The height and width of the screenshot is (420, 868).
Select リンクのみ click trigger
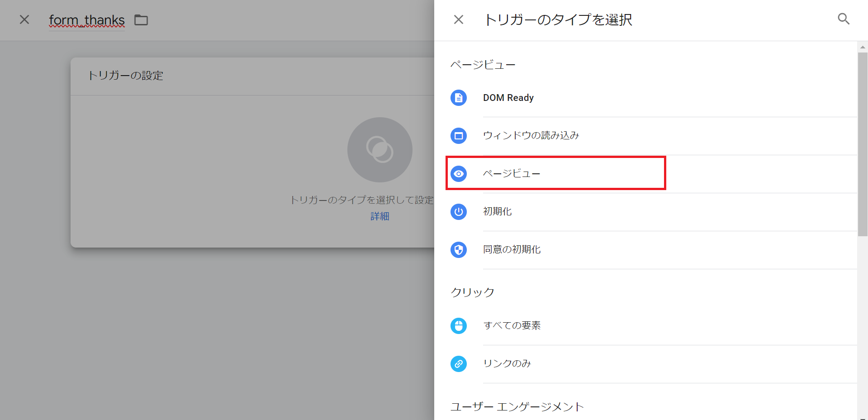coord(653,364)
